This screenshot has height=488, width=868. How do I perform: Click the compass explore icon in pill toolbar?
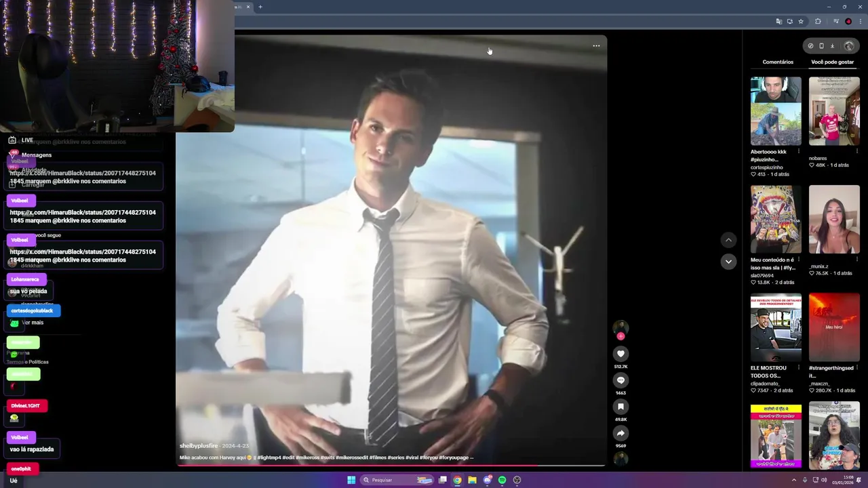[810, 46]
